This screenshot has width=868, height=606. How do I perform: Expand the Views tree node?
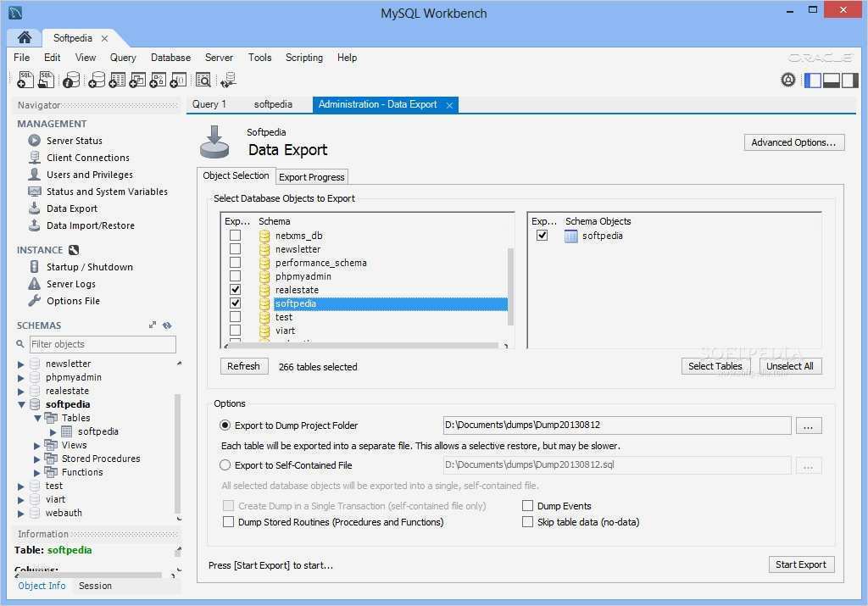pos(36,446)
